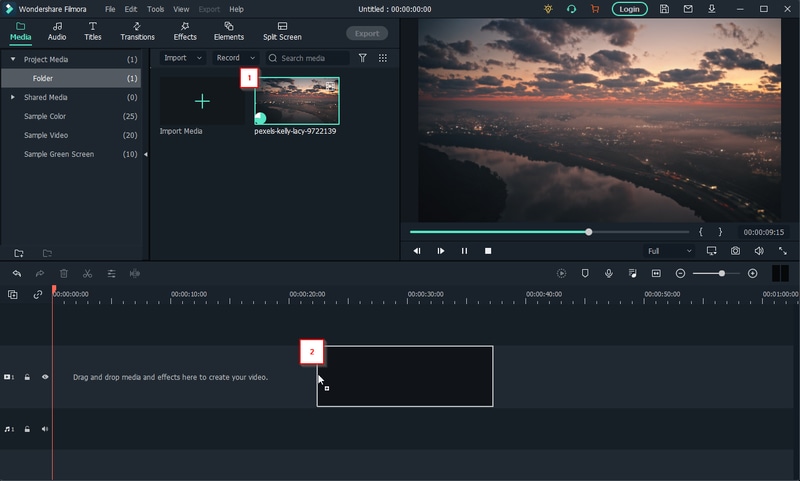Click the timeline zoom in plus icon
The image size is (800, 481).
coord(753,274)
